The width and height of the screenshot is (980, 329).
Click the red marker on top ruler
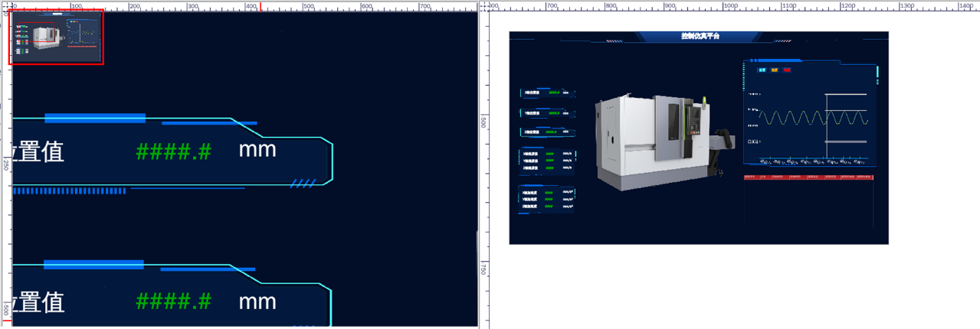(x=261, y=6)
